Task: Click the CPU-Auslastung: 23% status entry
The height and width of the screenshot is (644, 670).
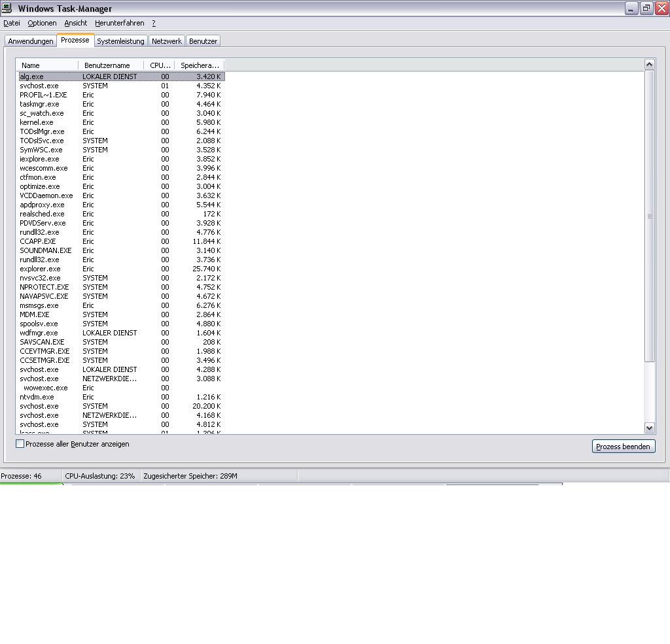Action: [100, 476]
